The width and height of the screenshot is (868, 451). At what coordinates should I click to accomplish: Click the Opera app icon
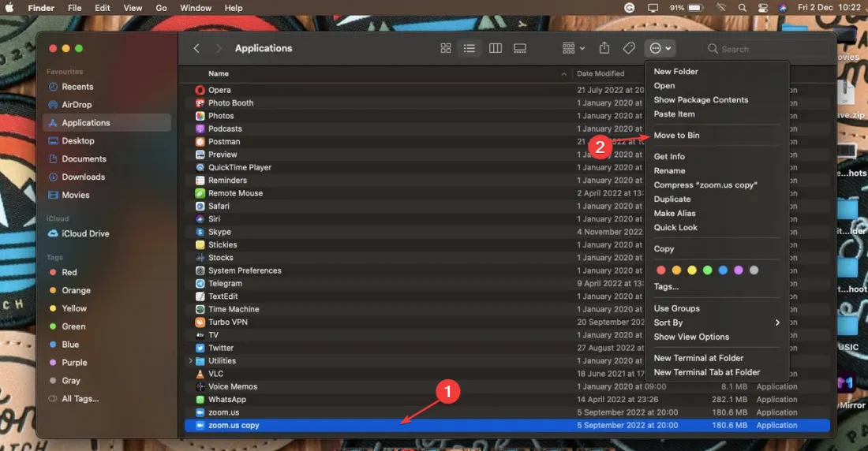point(200,90)
